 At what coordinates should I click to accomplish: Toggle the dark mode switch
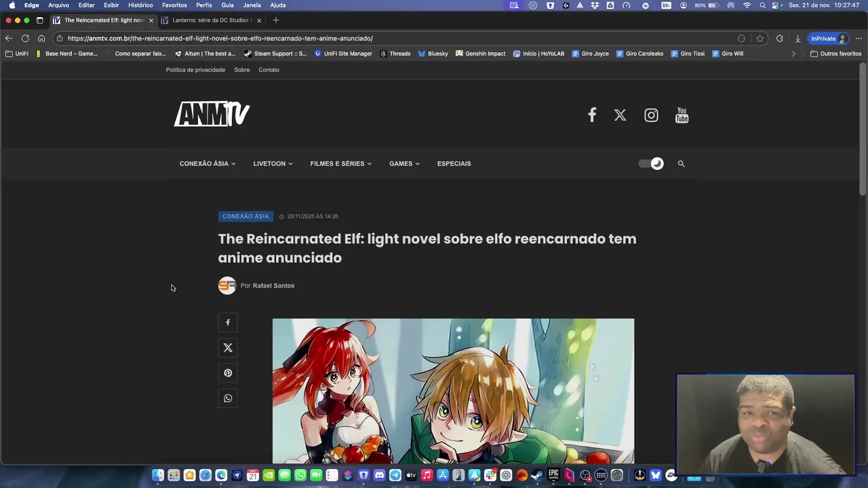tap(651, 163)
